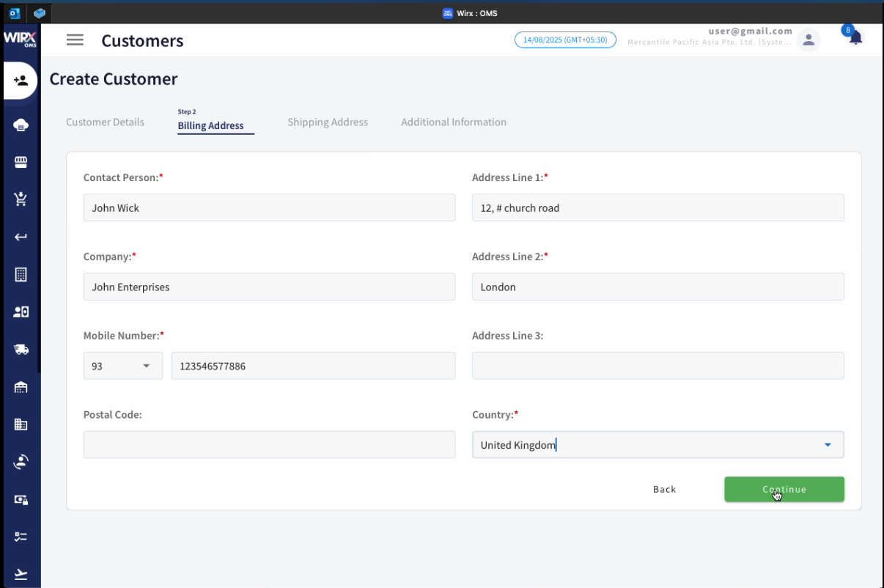Screen dimensions: 884x588
Task: Open the warehouse icon in the sidebar
Action: [20, 386]
